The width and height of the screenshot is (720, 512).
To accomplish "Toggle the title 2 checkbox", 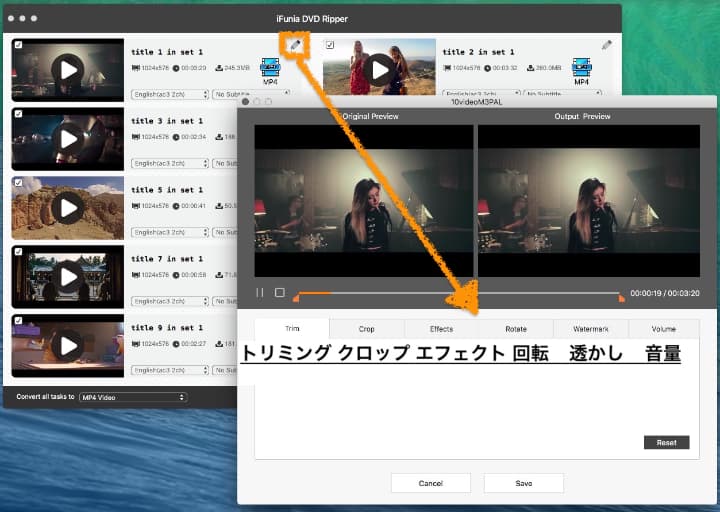I will coord(330,45).
